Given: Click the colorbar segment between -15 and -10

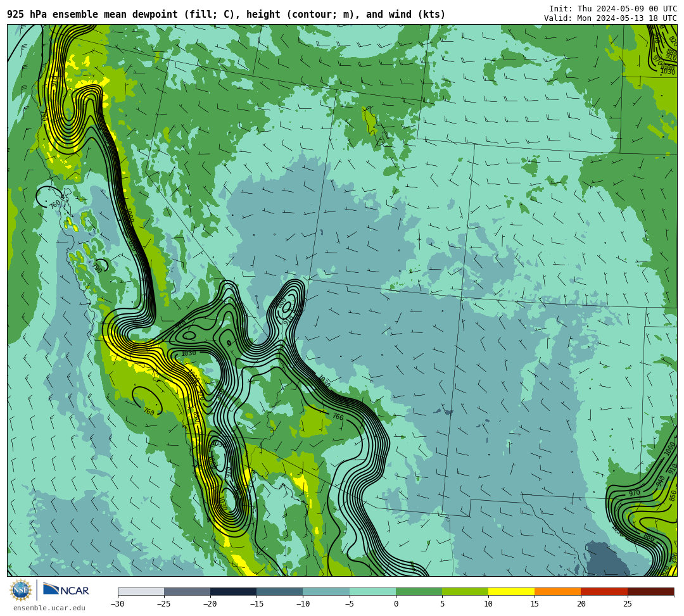Looking at the screenshot, I should 280,591.
